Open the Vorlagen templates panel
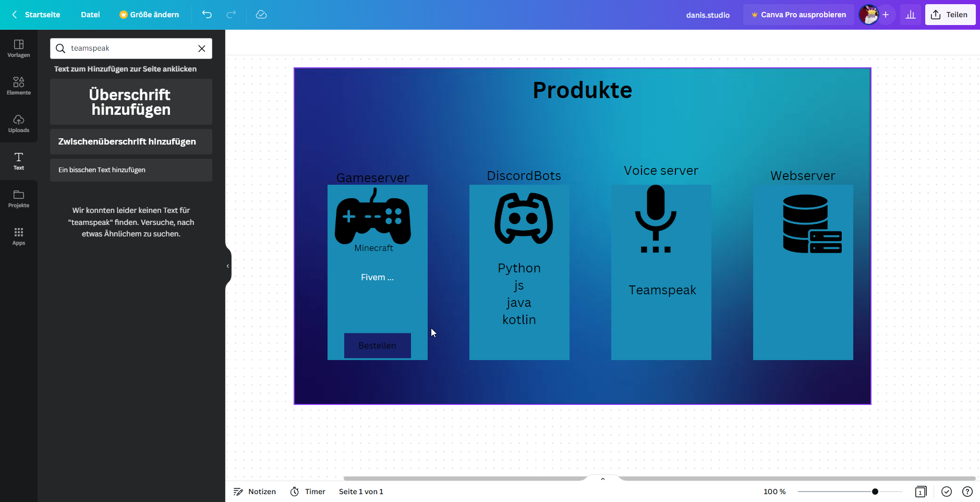The width and height of the screenshot is (980, 502). (19, 48)
